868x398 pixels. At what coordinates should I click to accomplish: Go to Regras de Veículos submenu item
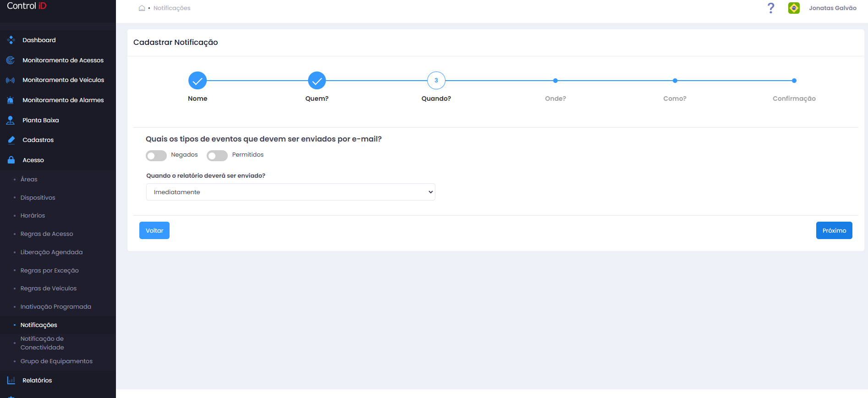[x=49, y=288]
